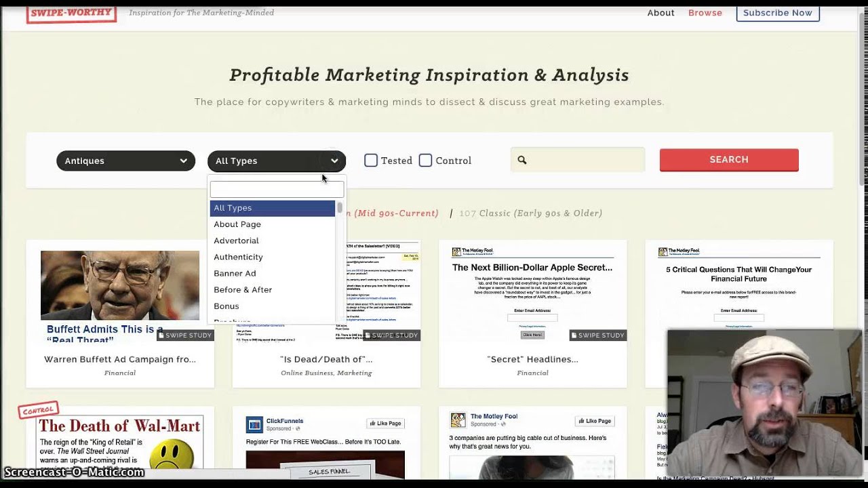Image resolution: width=868 pixels, height=488 pixels.
Task: Collapse the All Types dropdown
Action: [277, 161]
